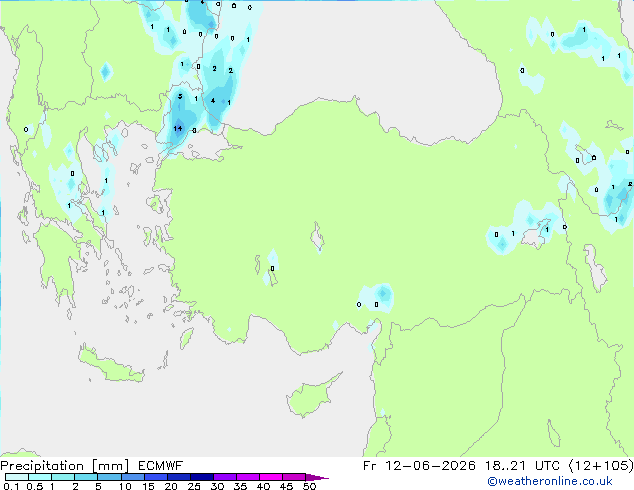Select the 2–5 mm legend color swatch
This screenshot has height=490, width=634.
tap(86, 477)
